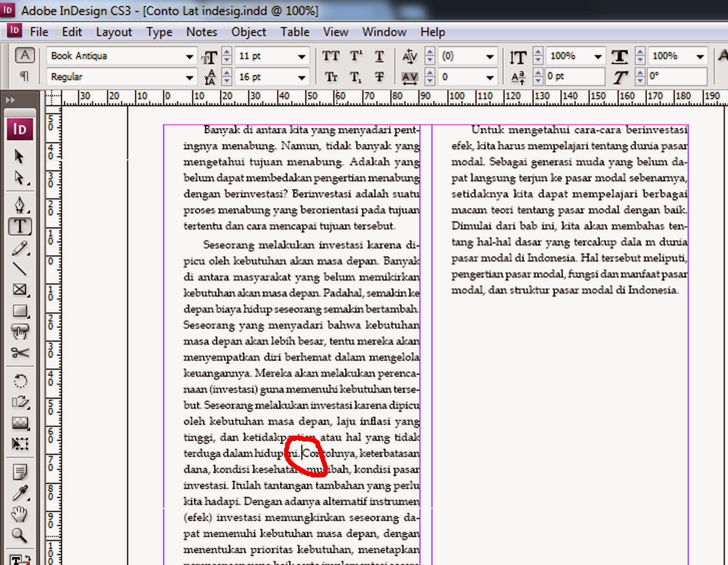Viewport: 728px width, 565px height.
Task: Open the Type menu
Action: pos(159,32)
